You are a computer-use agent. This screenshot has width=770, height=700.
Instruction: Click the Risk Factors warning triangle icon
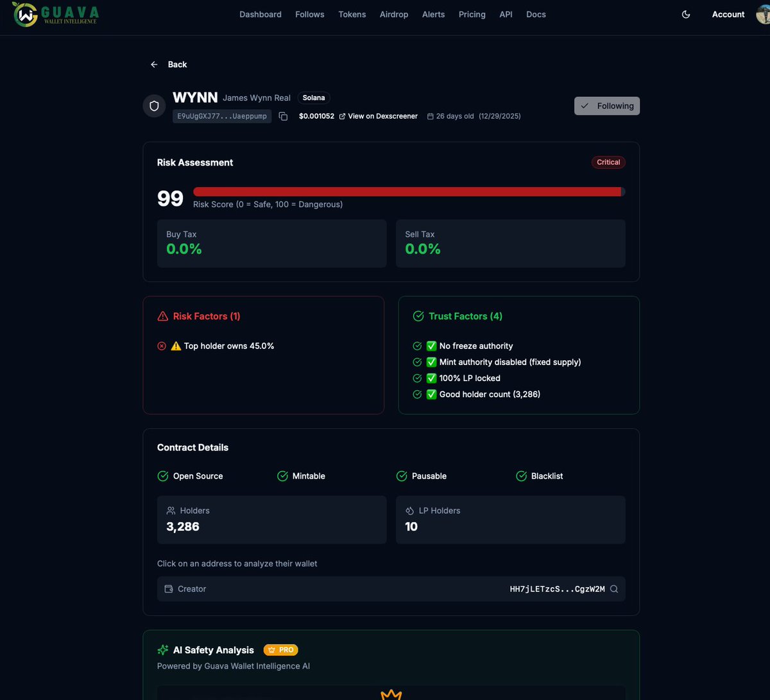tap(163, 316)
